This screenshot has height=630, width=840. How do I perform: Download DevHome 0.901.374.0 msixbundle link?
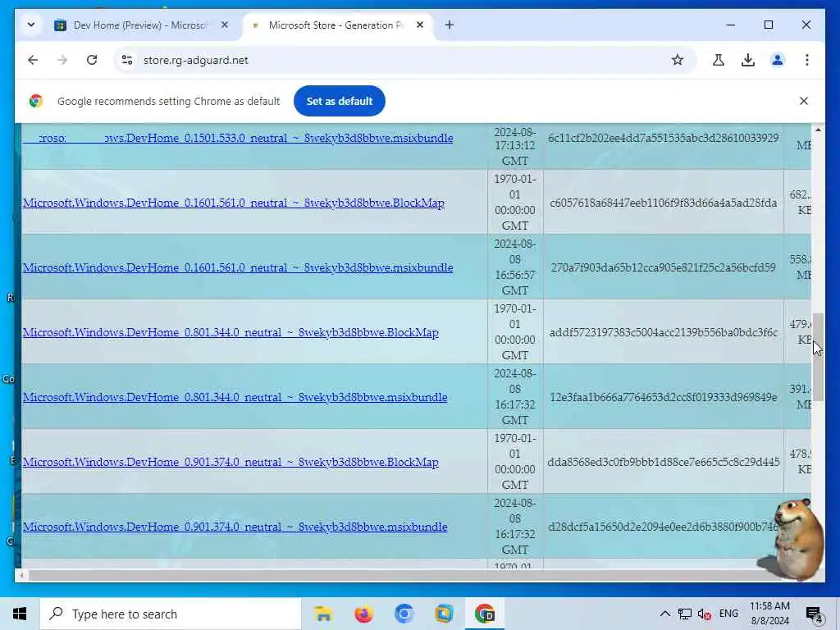click(235, 527)
